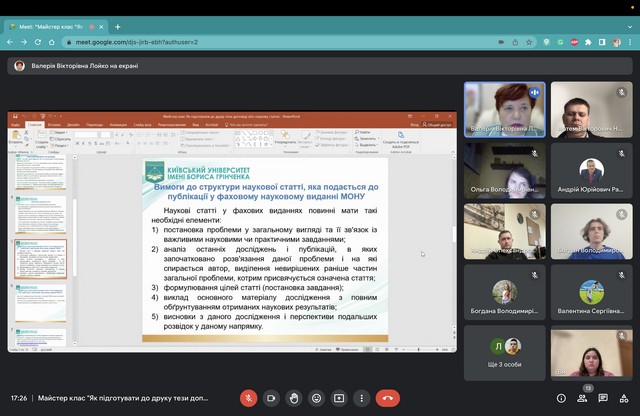Click the Найти find button in ribbon
The width and height of the screenshot is (640, 416).
pos(363,132)
